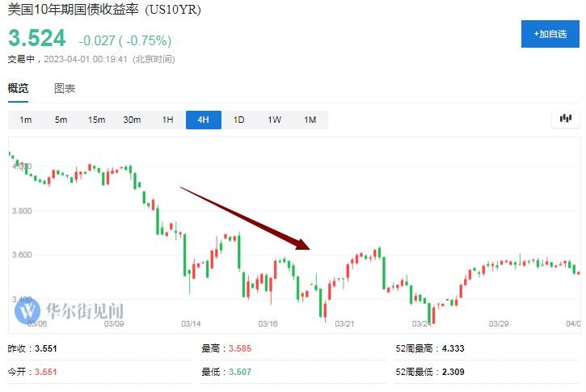Select the 1m timeframe
Image resolution: width=586 pixels, height=392 pixels.
[26, 120]
